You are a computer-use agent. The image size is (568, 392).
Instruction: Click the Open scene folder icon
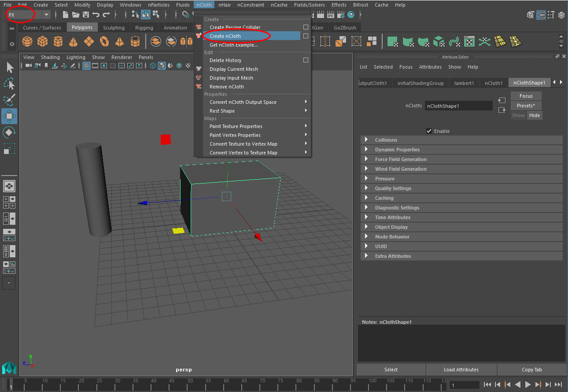coord(76,15)
